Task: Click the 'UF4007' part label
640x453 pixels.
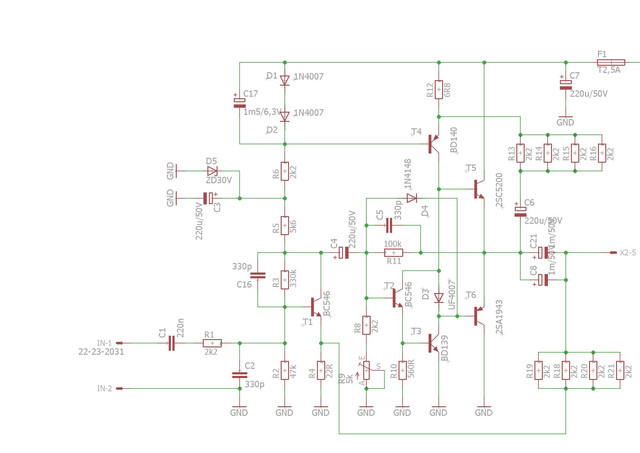Action: [x=452, y=295]
